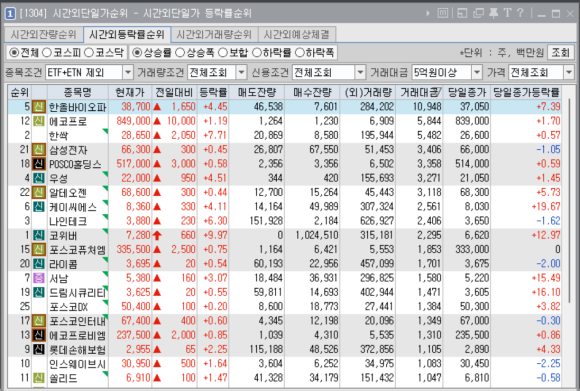Click the teal badge icon beside 우성
The image size is (580, 391).
click(39, 178)
